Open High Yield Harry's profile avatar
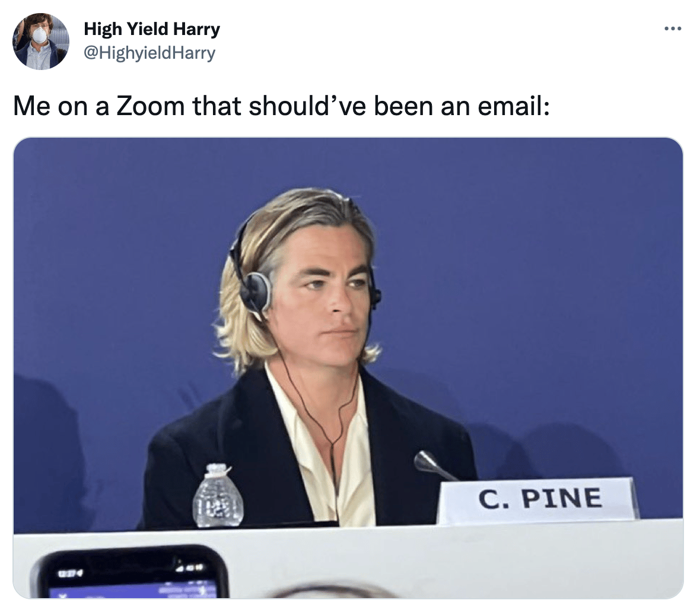This screenshot has width=700, height=610. [40, 41]
